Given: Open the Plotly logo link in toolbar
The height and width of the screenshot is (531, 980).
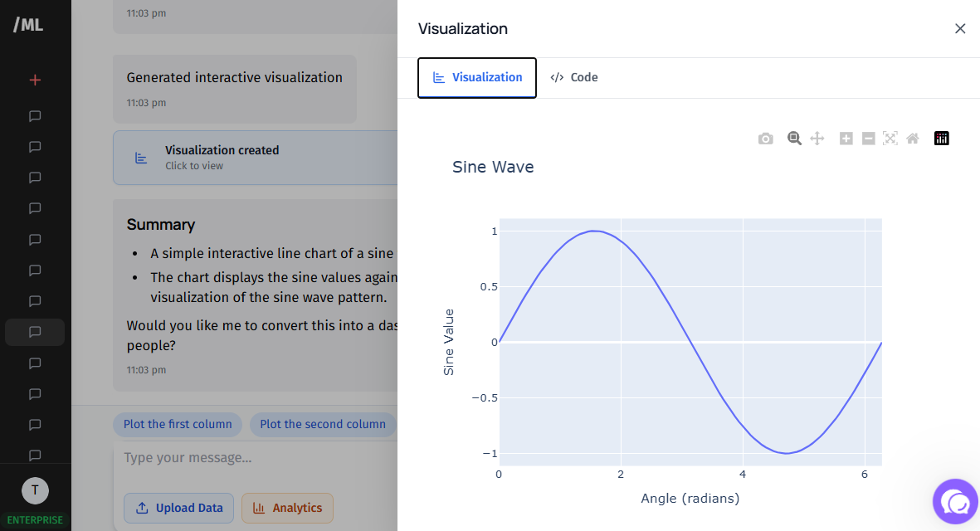Looking at the screenshot, I should click(x=942, y=139).
